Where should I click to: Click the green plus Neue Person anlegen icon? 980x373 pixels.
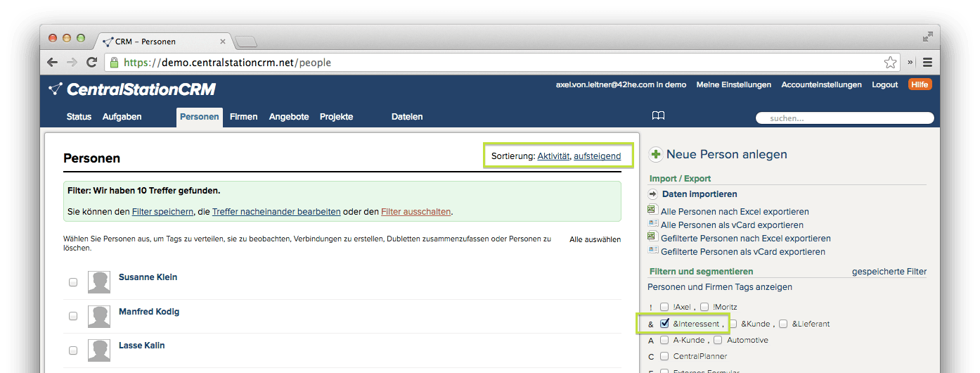point(655,154)
